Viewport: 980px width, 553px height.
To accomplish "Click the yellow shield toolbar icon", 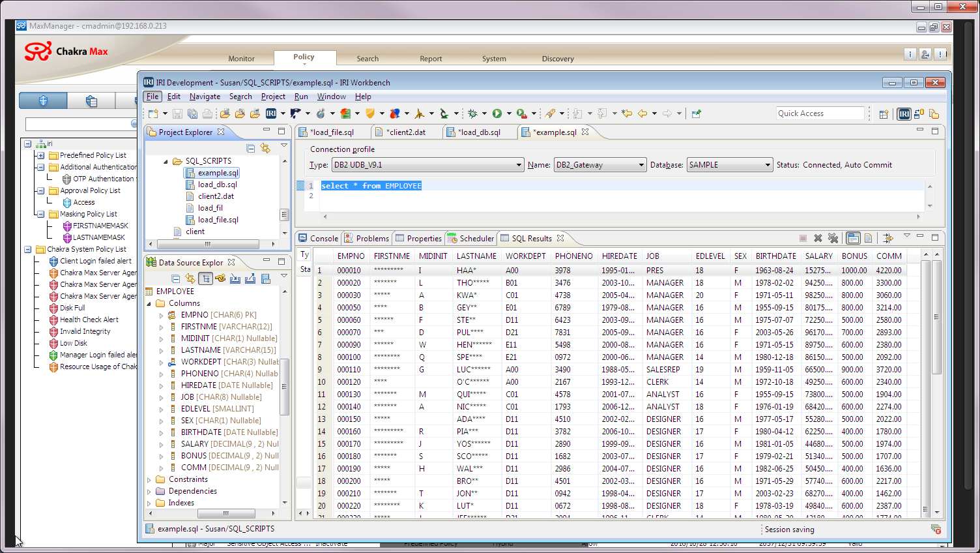I will (370, 113).
